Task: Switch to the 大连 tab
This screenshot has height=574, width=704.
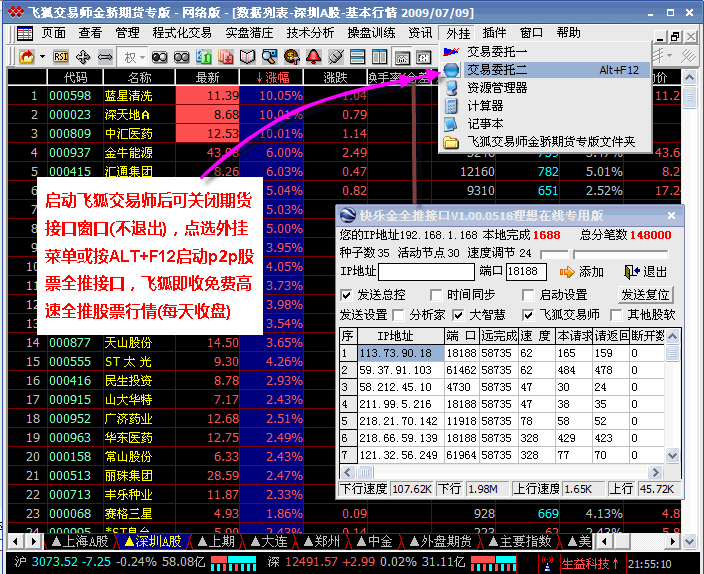Action: (x=268, y=541)
